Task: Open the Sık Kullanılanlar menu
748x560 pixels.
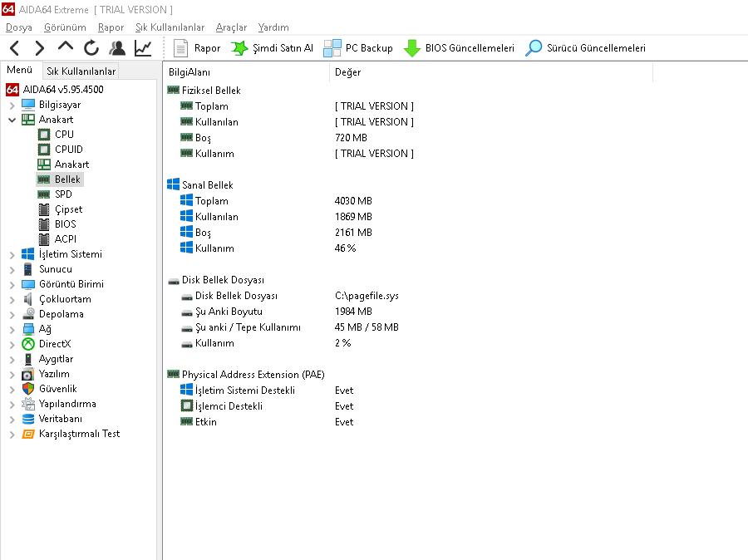Action: click(x=170, y=27)
